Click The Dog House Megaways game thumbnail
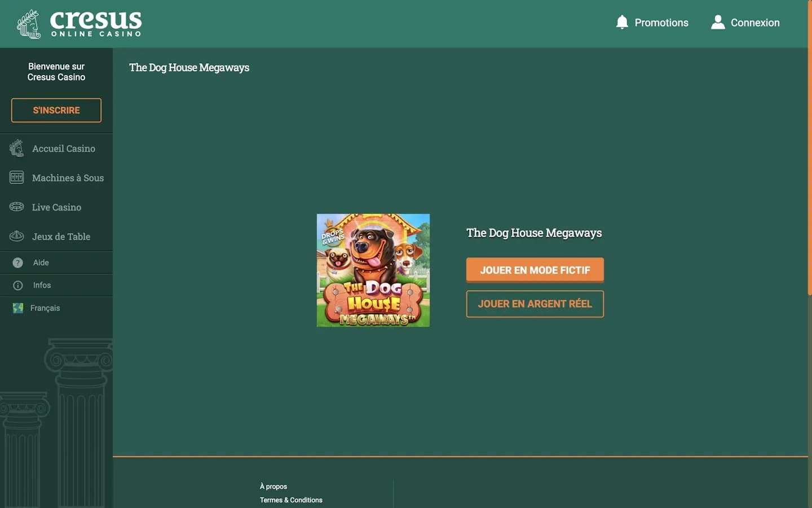Image resolution: width=812 pixels, height=508 pixels. pos(373,270)
